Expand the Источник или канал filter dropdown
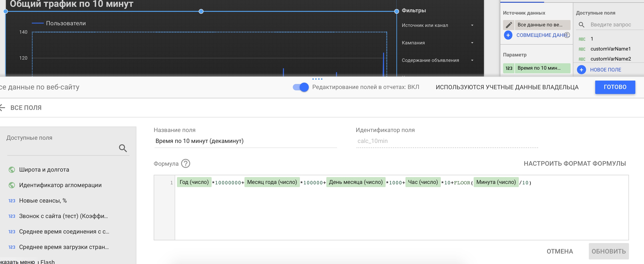644x264 pixels. point(472,25)
